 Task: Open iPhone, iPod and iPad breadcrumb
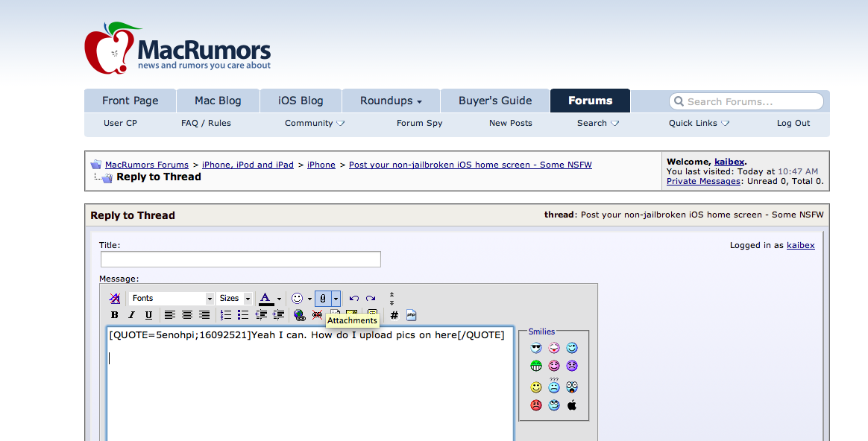pyautogui.click(x=248, y=165)
